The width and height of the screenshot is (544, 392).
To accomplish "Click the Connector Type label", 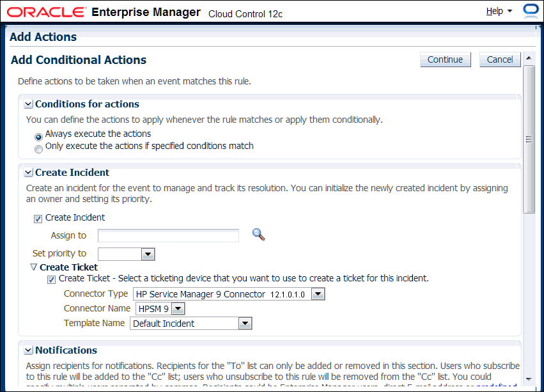I will coord(96,294).
